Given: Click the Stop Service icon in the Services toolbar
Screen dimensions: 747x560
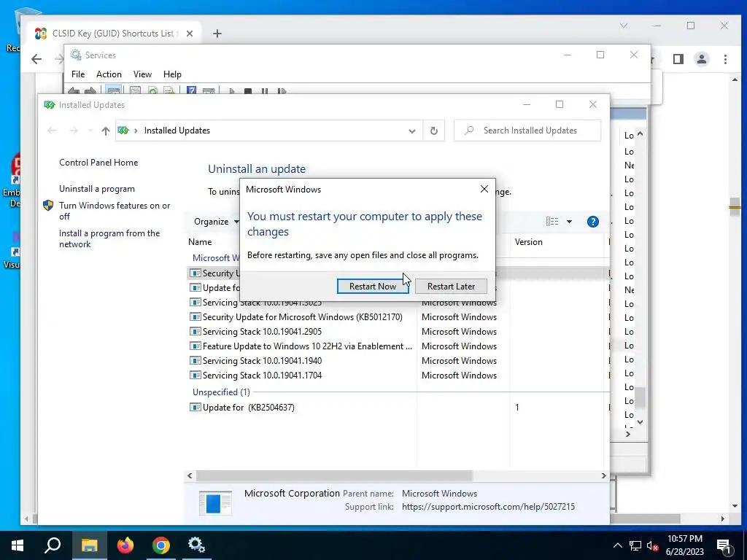Looking at the screenshot, I should (x=248, y=90).
